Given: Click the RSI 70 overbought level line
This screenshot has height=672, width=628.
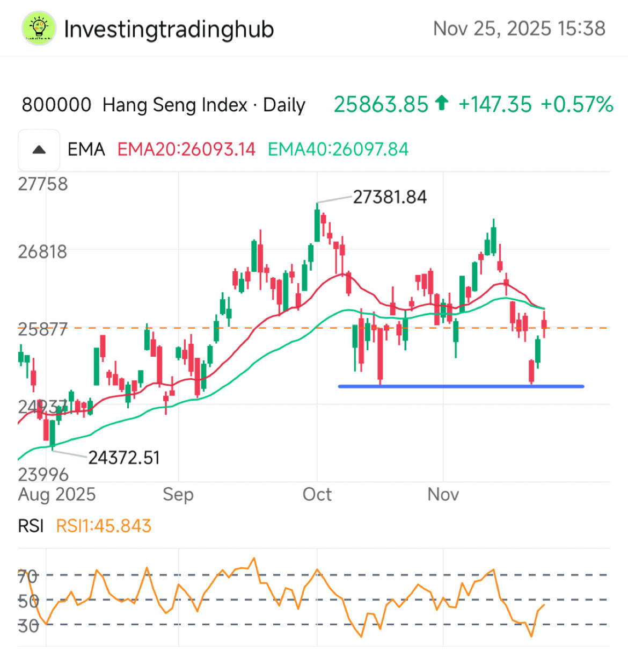Looking at the screenshot, I should pyautogui.click(x=314, y=575).
